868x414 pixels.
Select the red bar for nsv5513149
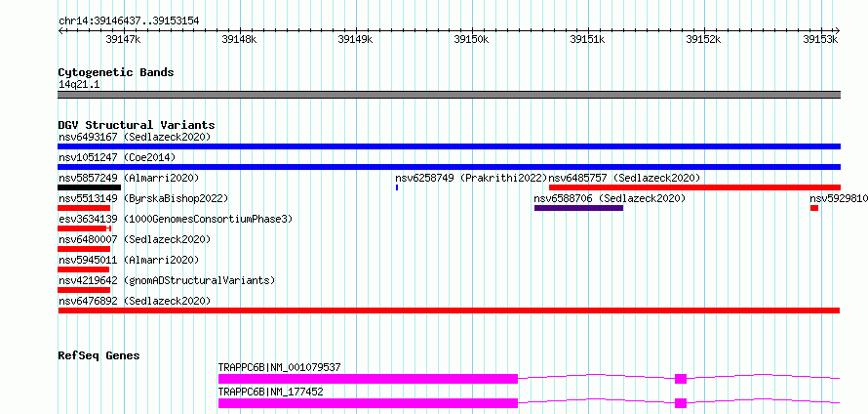click(x=84, y=208)
